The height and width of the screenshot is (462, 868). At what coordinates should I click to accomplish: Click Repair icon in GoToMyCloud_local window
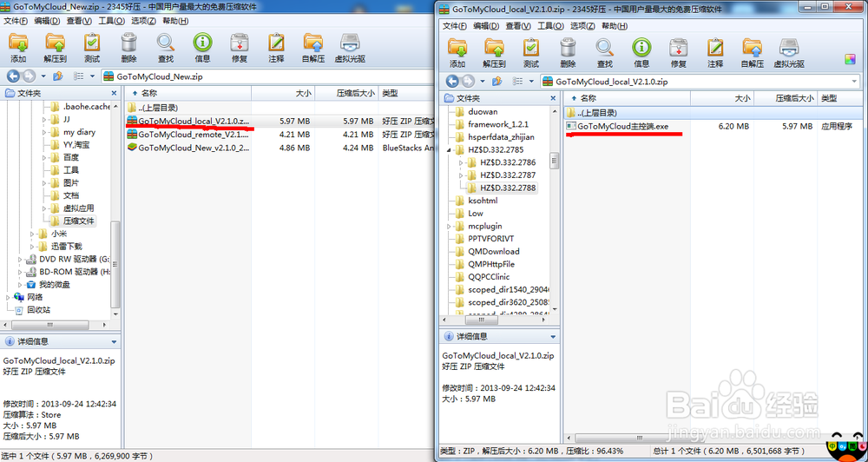pos(678,48)
